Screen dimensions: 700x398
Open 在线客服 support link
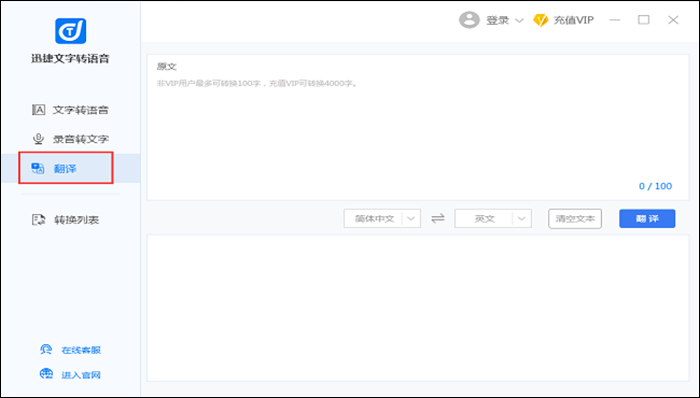(x=81, y=350)
